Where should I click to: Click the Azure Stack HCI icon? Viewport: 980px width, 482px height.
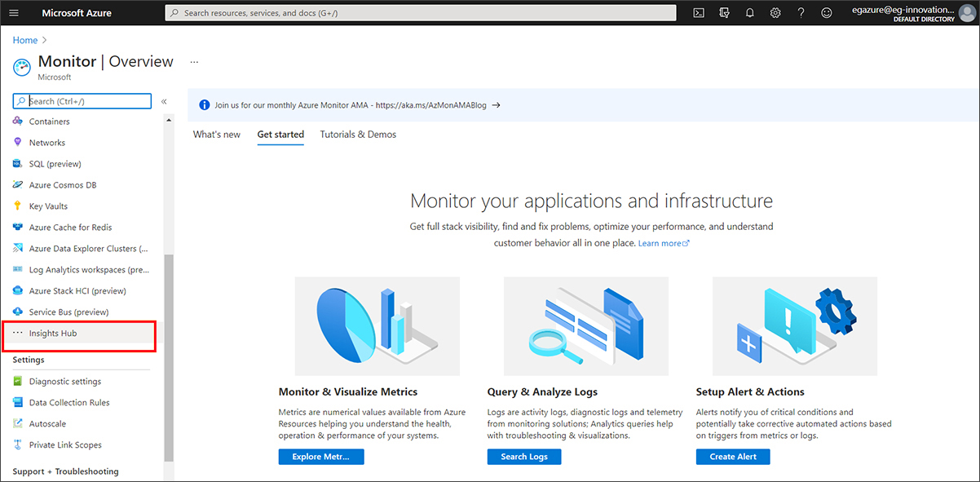click(x=17, y=291)
